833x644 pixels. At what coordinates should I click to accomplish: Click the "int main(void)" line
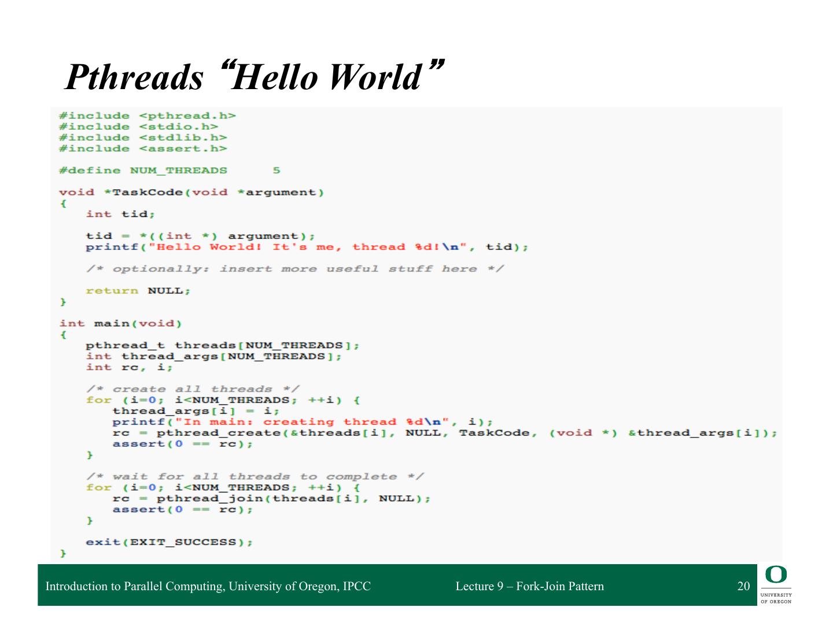[120, 323]
